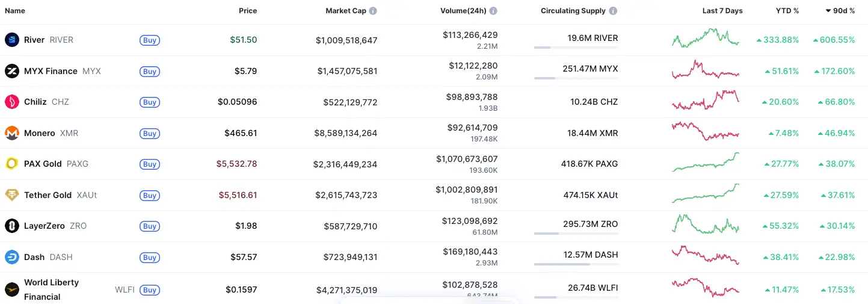Click the Chiliz coin logo icon
868x304 pixels.
coord(12,102)
